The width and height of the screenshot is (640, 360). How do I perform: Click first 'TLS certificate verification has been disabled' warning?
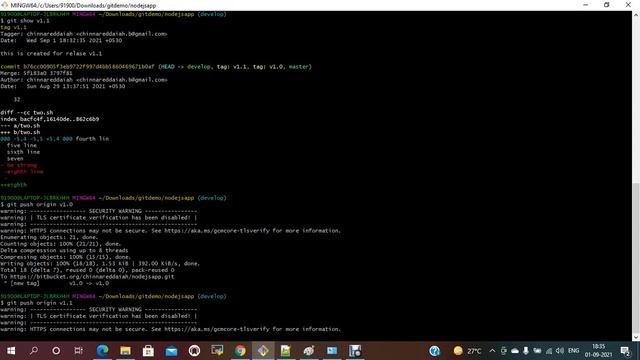tap(98, 218)
